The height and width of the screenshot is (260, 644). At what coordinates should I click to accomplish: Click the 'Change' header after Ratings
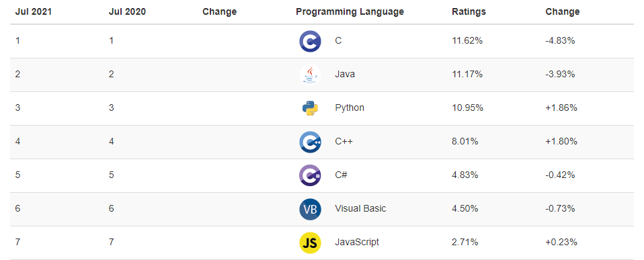click(x=563, y=12)
